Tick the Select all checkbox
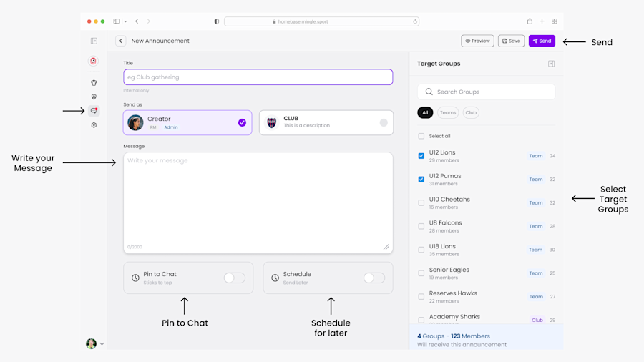 (421, 136)
